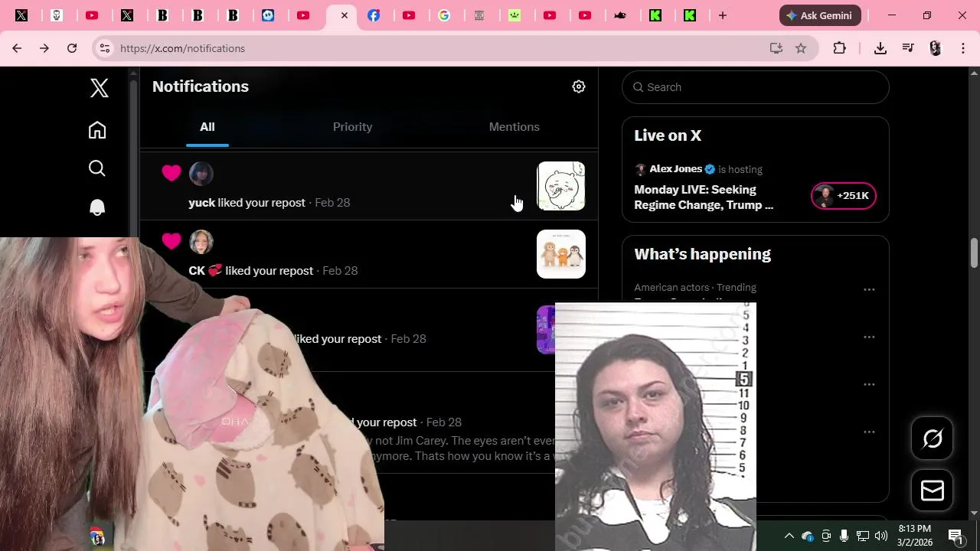Open the OneDrive cloud tray icon

808,536
